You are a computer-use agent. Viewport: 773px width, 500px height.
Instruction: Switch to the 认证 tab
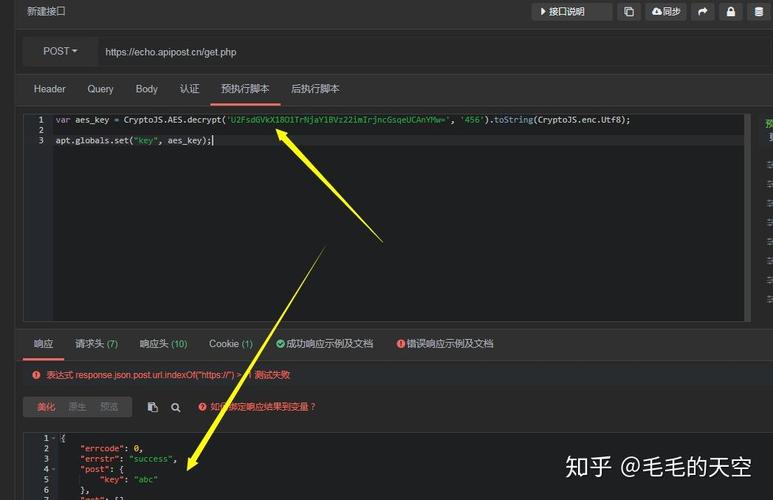[189, 89]
